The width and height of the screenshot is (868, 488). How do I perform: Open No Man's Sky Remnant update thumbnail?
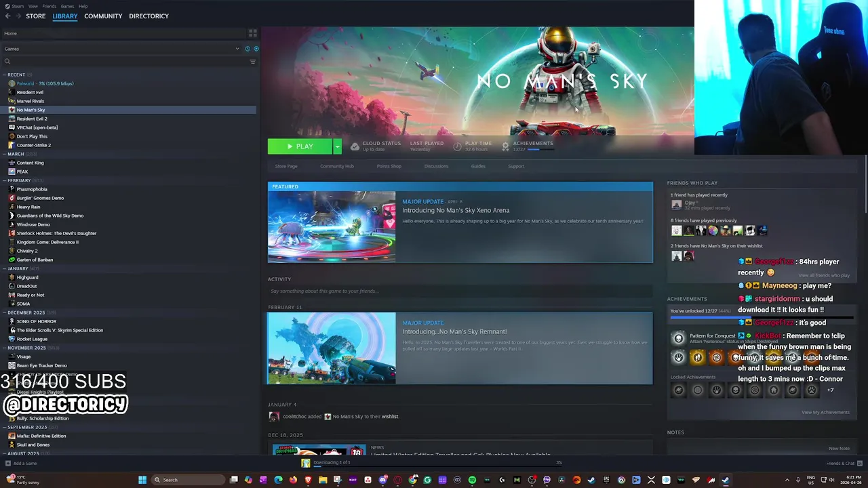(332, 348)
